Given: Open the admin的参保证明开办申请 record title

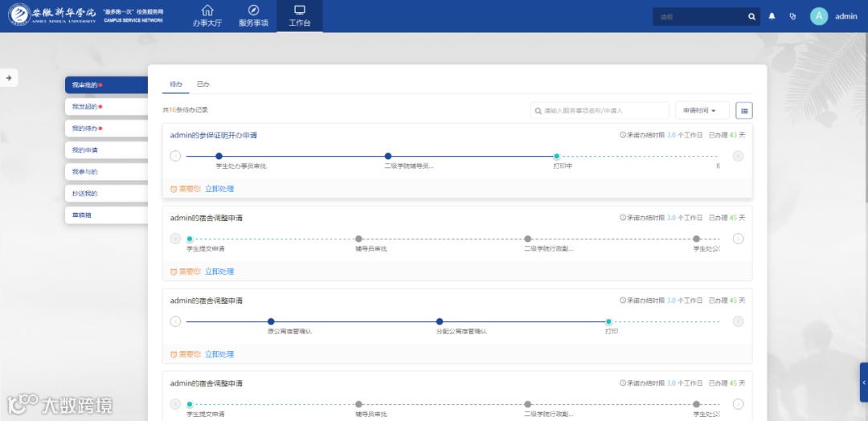Looking at the screenshot, I should [x=213, y=135].
